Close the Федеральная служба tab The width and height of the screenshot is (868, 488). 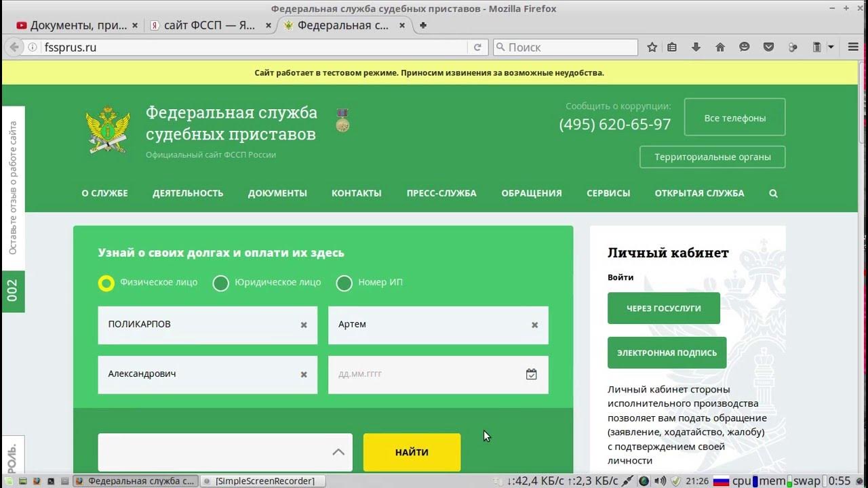click(402, 25)
